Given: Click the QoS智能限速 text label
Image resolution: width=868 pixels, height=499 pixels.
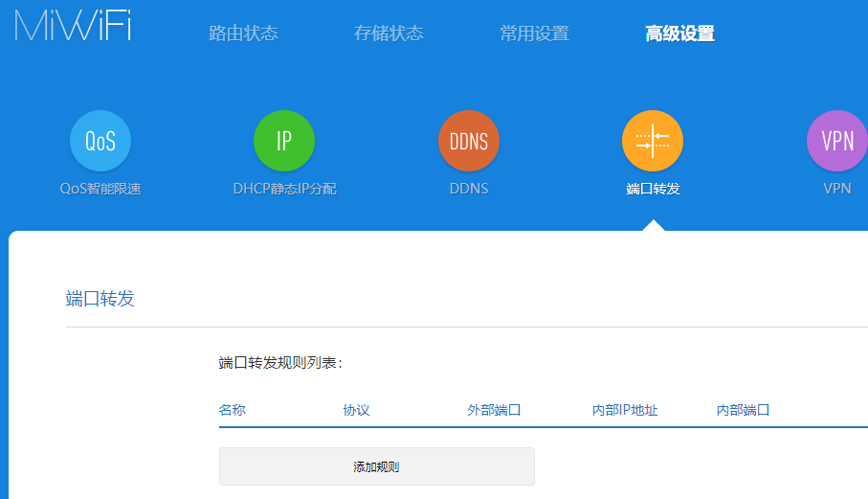Looking at the screenshot, I should [x=100, y=189].
